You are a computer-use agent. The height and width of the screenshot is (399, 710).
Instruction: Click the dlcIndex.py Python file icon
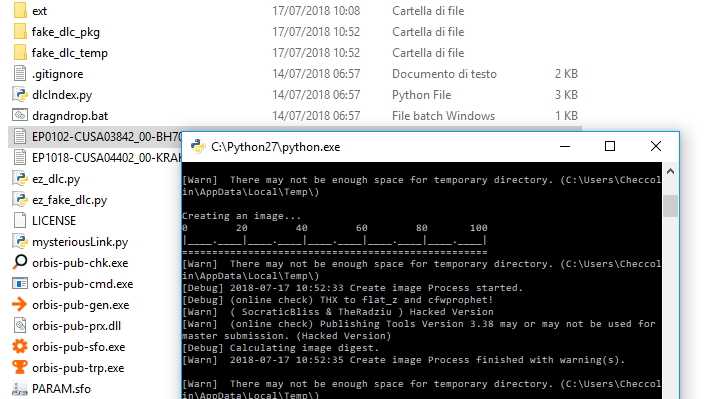[x=20, y=95]
